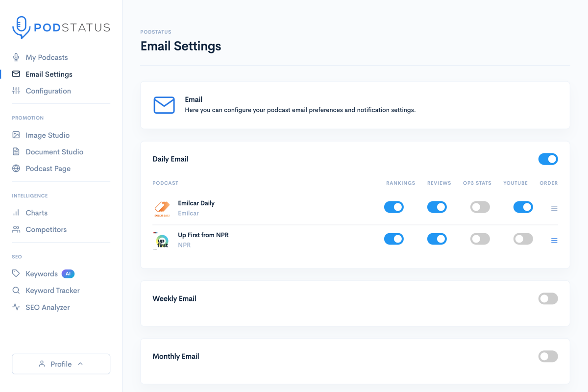
Task: Click the Competitors people icon
Action: click(16, 229)
